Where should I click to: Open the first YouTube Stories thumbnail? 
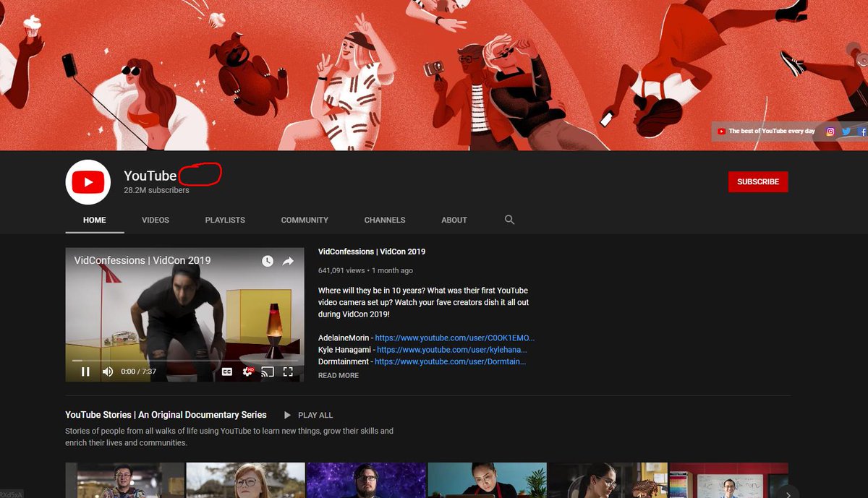pos(124,480)
